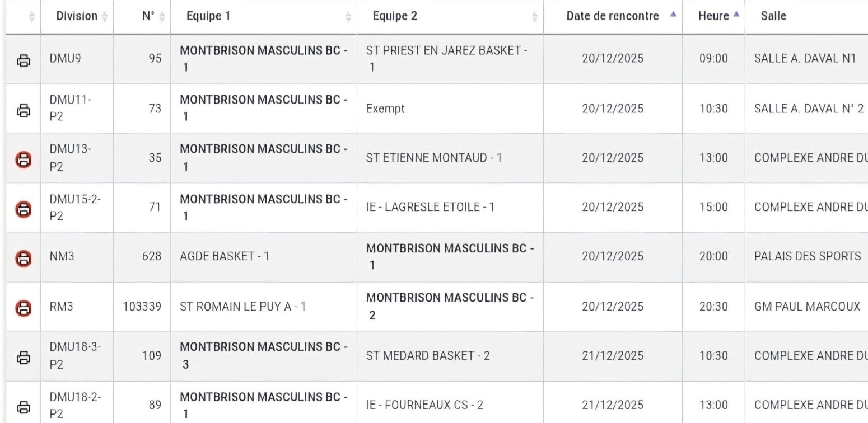Sort by Date de rencontre header
The width and height of the screenshot is (868, 423).
tap(613, 16)
